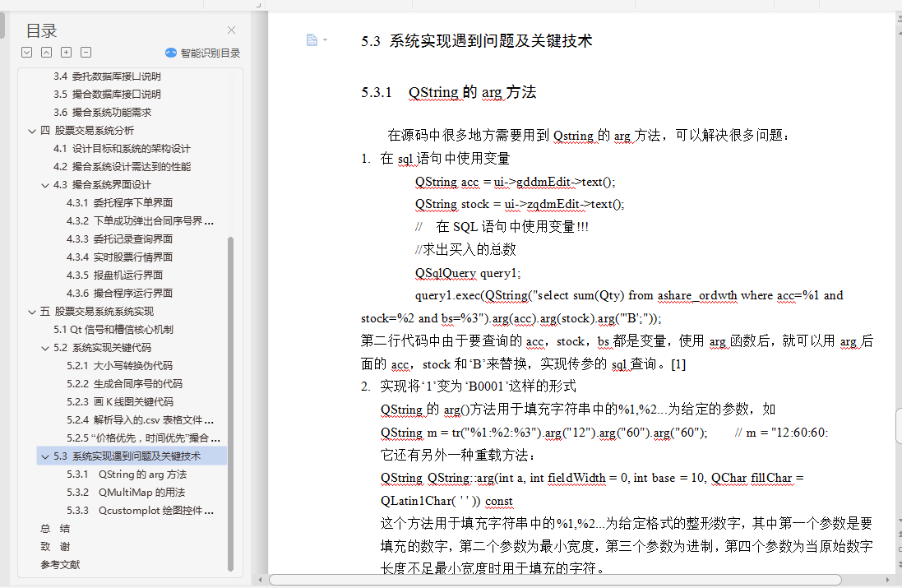Viewport: 902px width, 588px height.
Task: Click the list item 实现将'1'变为'B0001'这样的形式
Action: (478, 386)
